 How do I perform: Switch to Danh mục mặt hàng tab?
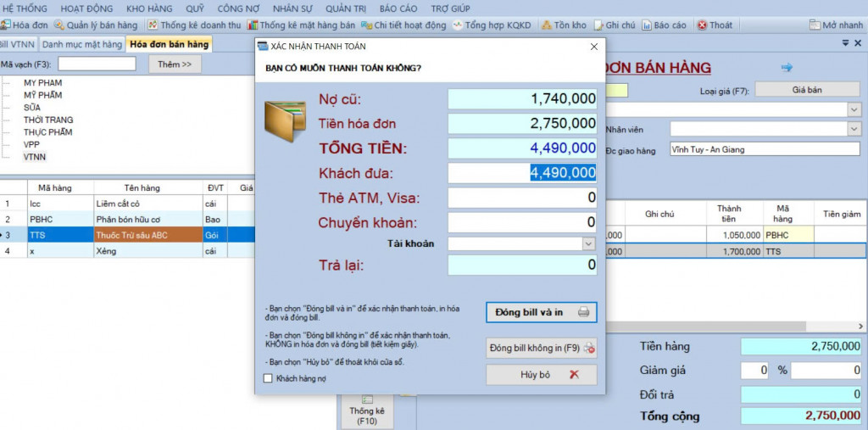82,44
